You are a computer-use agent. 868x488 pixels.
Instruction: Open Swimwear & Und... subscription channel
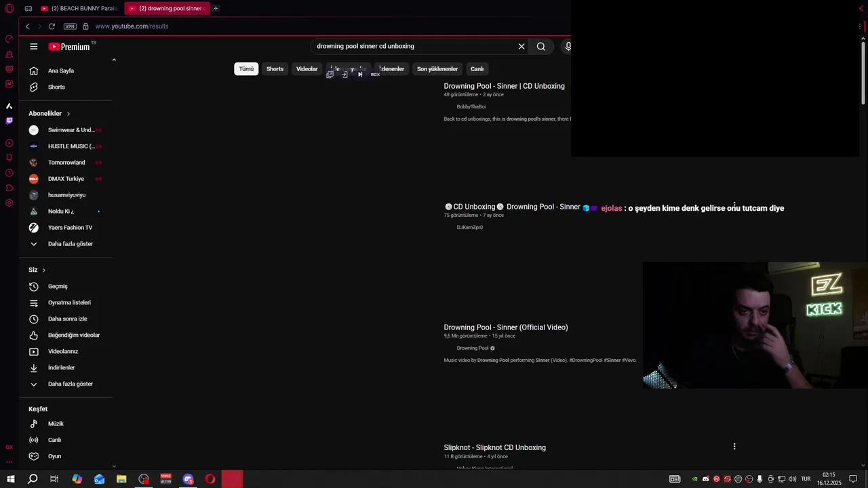[x=66, y=130]
